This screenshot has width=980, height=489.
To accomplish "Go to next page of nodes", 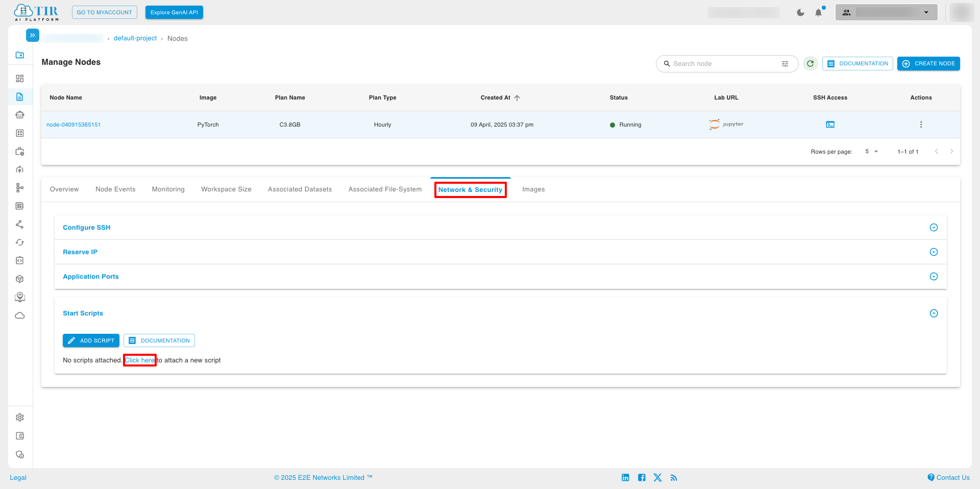I will click(x=951, y=152).
